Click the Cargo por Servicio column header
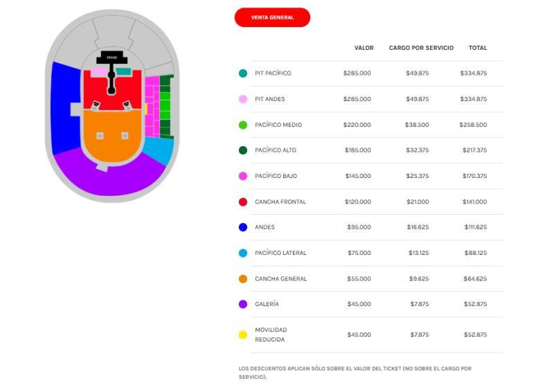Screen dimensions: 554x392 click(421, 48)
